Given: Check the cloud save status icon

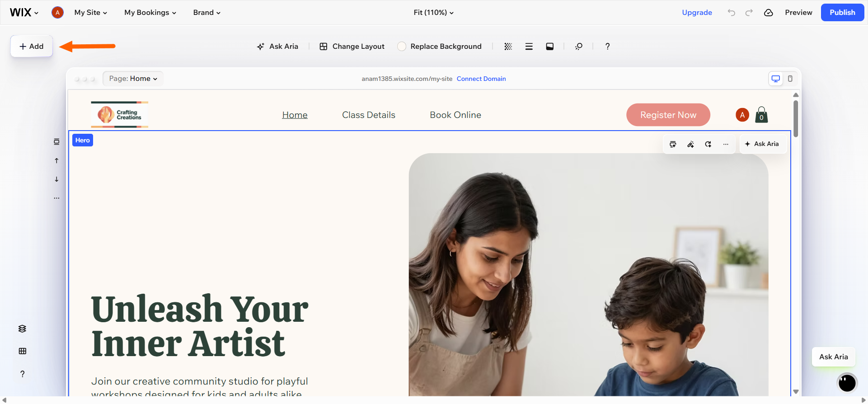Looking at the screenshot, I should (768, 13).
